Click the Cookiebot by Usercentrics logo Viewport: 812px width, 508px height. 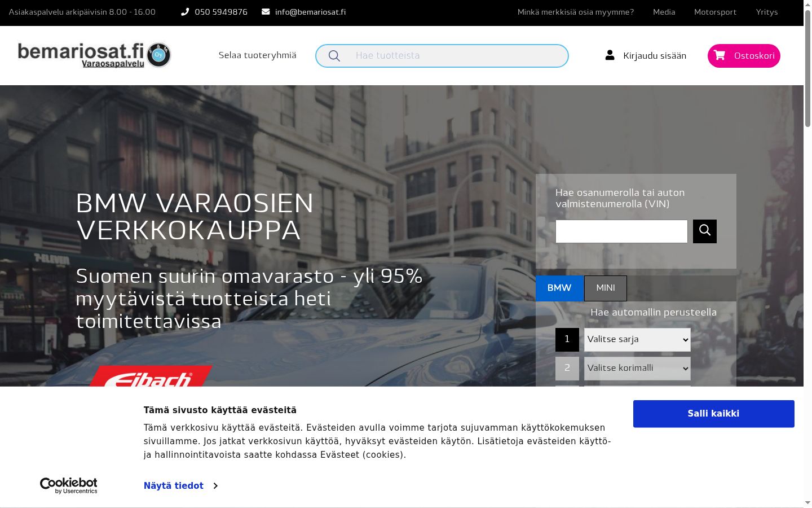click(69, 485)
